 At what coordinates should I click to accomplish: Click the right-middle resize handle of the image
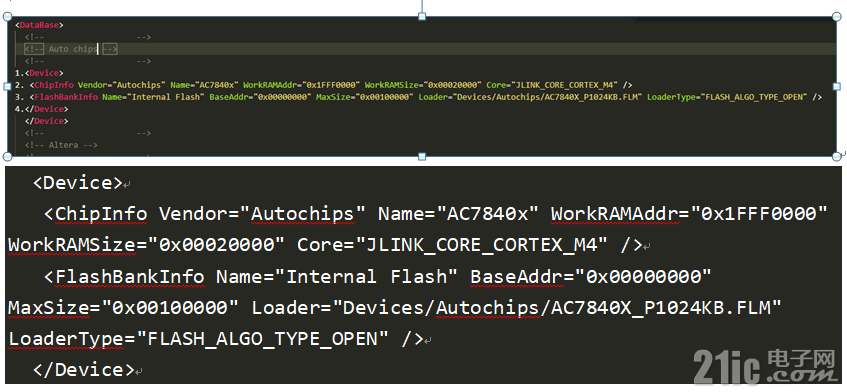[837, 86]
